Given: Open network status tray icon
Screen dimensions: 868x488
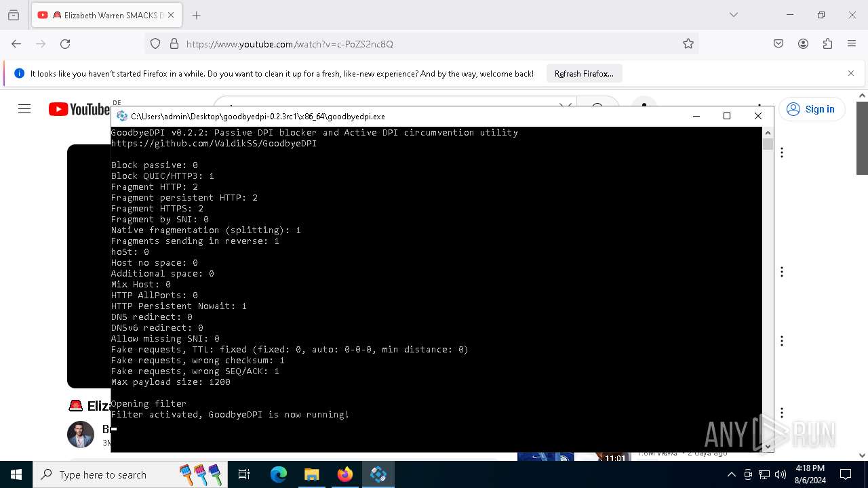Looking at the screenshot, I should tap(764, 474).
